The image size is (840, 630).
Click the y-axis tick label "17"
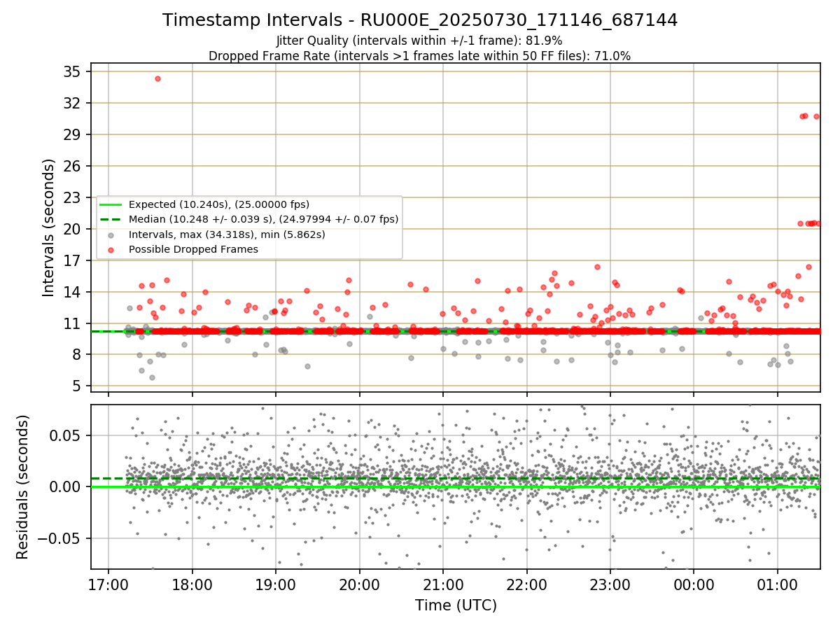[x=71, y=260]
